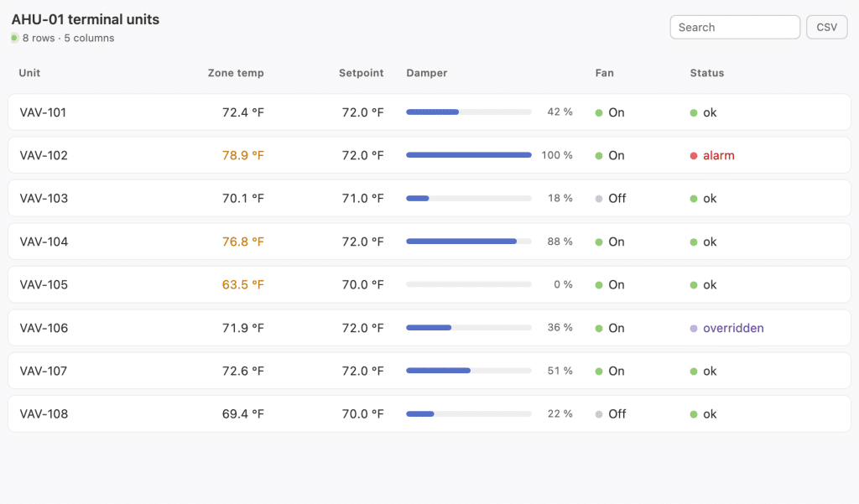Click the 0 % damper value for VAV-105
This screenshot has width=859, height=504.
coord(563,284)
